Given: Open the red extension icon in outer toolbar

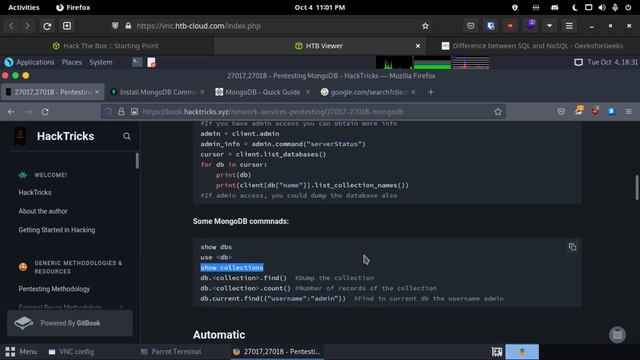Looking at the screenshot, I should coord(510,26).
